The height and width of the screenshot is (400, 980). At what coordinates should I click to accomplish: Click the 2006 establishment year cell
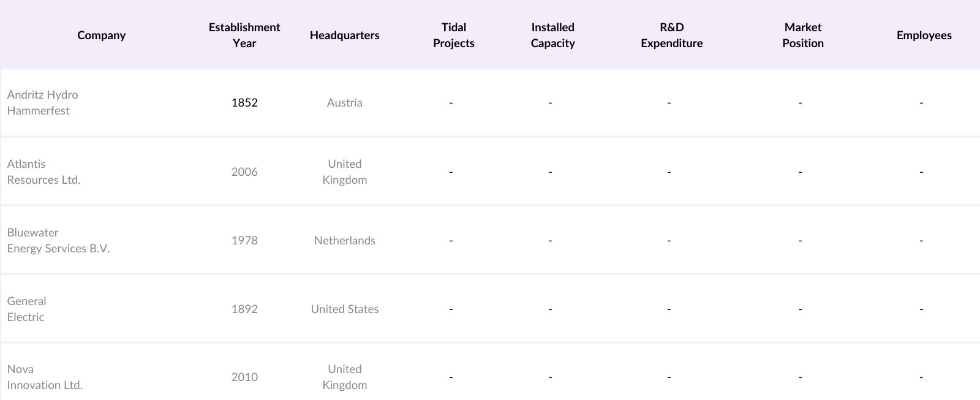pyautogui.click(x=244, y=172)
